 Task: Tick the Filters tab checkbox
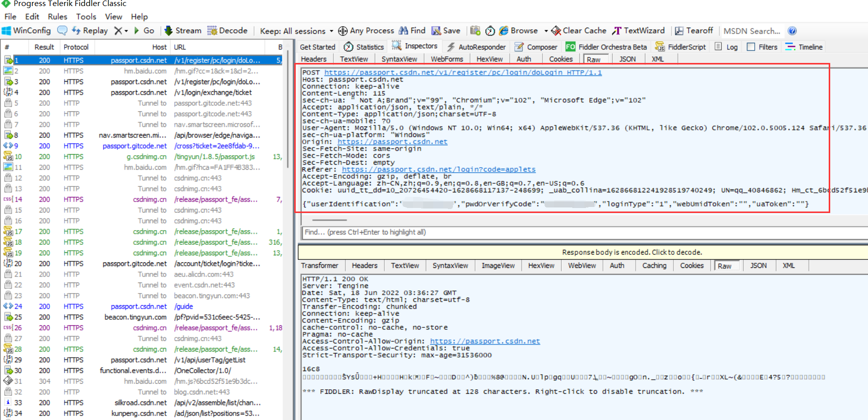(x=751, y=47)
